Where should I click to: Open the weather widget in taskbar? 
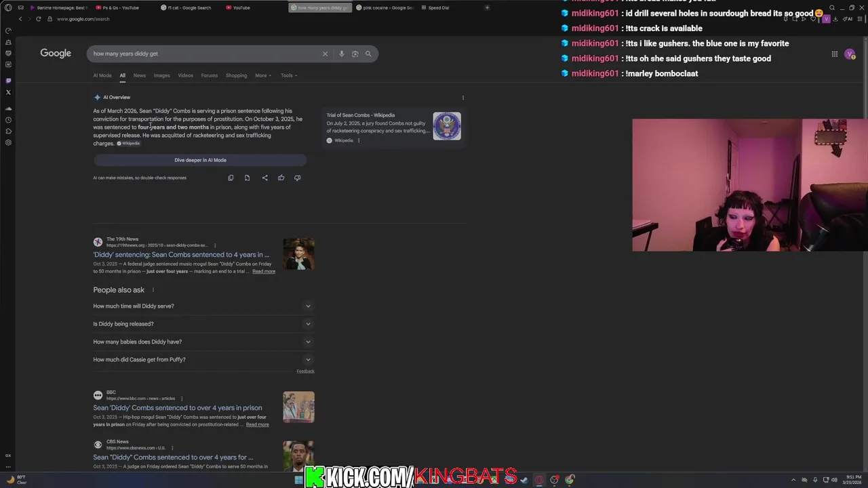click(x=16, y=480)
